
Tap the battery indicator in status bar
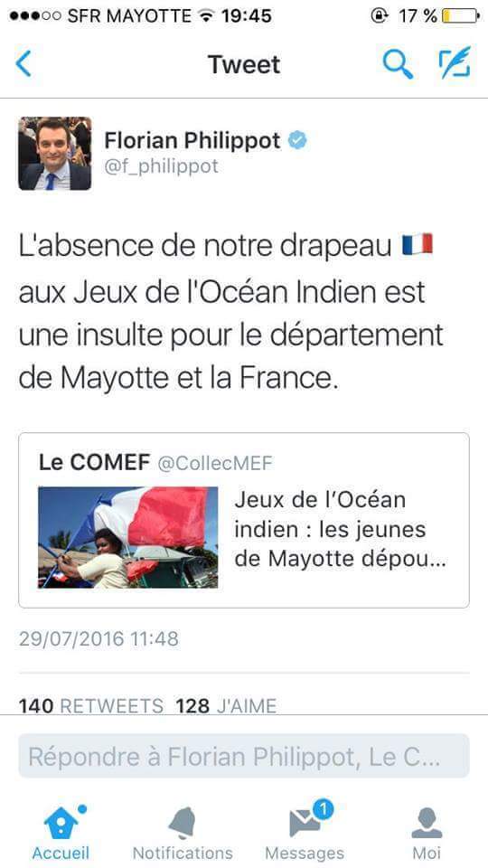coord(460,15)
